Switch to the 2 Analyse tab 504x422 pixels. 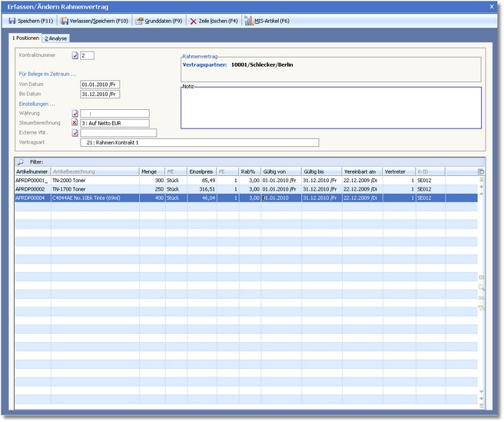[55, 38]
